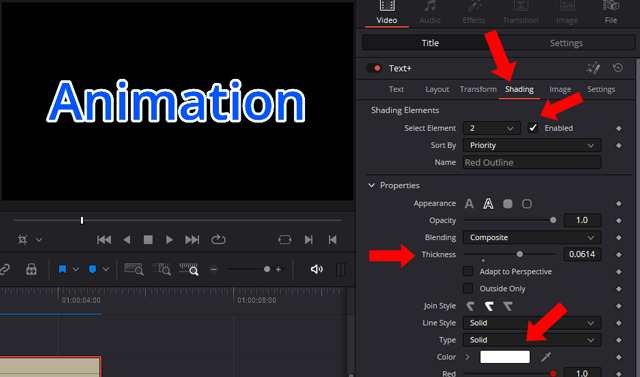Click the match frame icon
This screenshot has width=640, height=377.
284,240
